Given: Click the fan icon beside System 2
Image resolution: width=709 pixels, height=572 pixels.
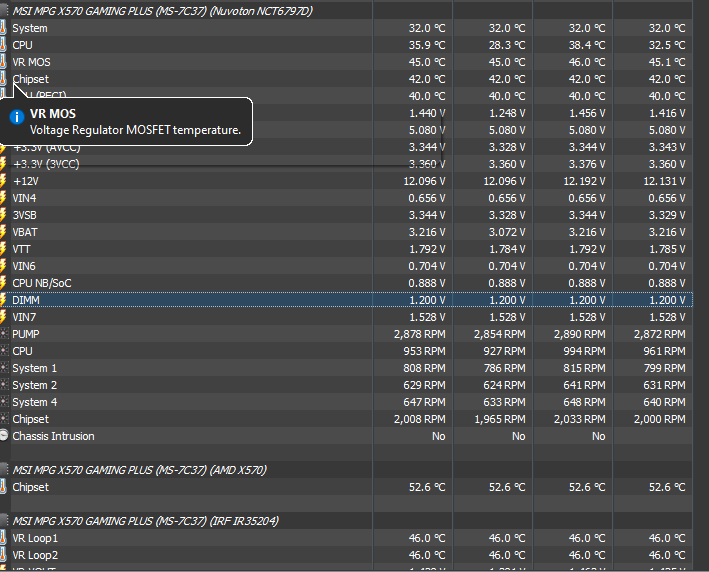Looking at the screenshot, I should coord(4,385).
